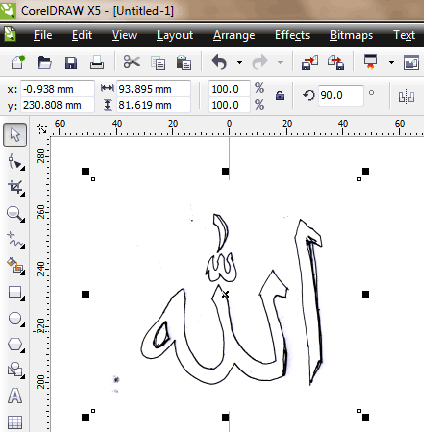Select the Text tool
Viewport: 424px width, 432px height.
15,396
